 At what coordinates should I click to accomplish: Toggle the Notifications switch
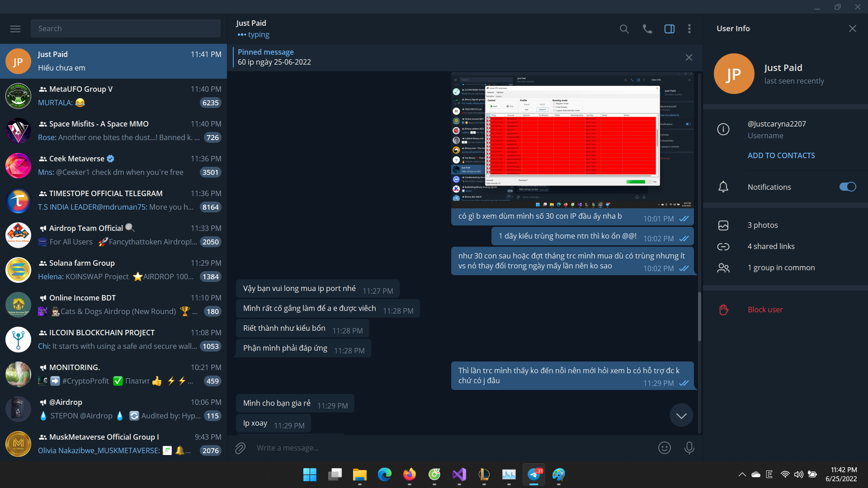(847, 187)
